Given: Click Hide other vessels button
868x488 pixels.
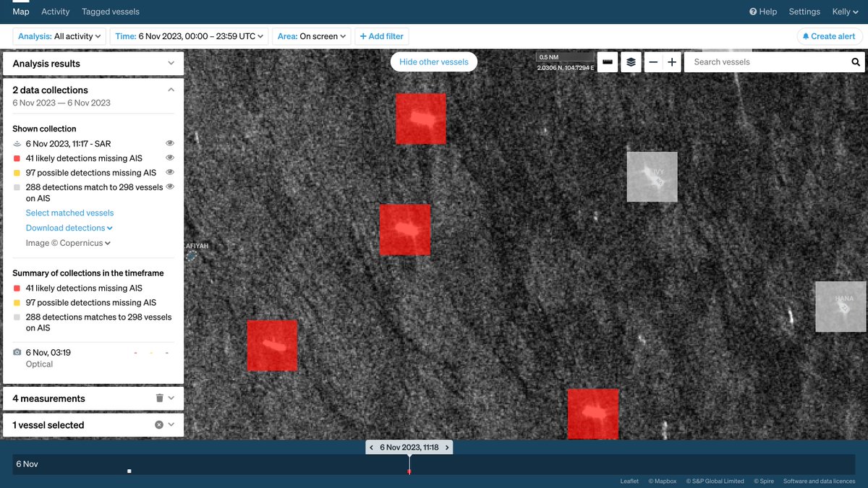Looking at the screenshot, I should point(434,62).
